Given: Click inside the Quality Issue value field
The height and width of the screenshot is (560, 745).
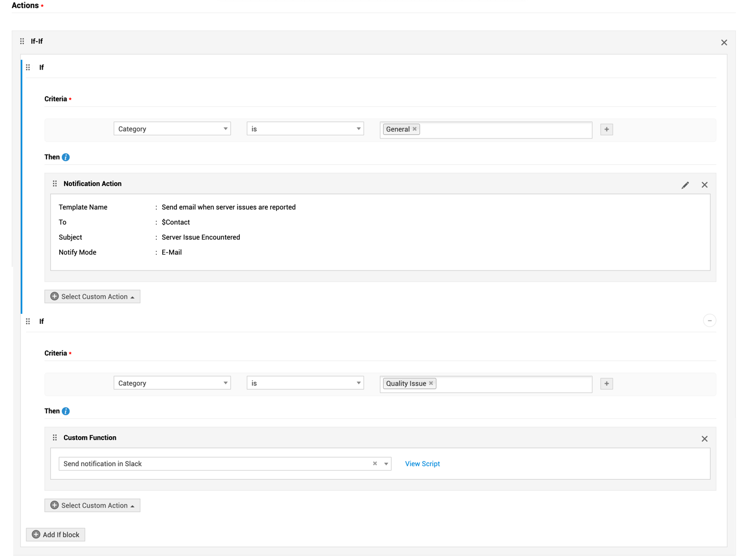Looking at the screenshot, I should [x=513, y=384].
